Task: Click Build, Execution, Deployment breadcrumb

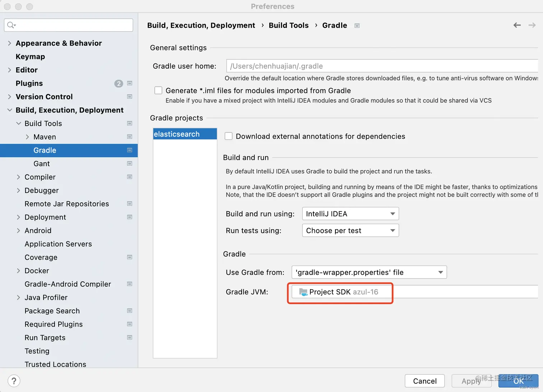Action: tap(201, 26)
